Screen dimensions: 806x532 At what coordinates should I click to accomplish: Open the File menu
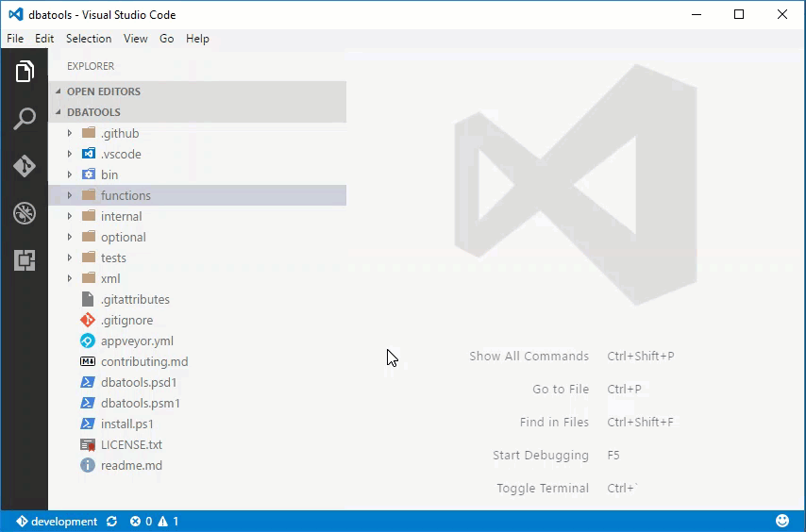(15, 39)
